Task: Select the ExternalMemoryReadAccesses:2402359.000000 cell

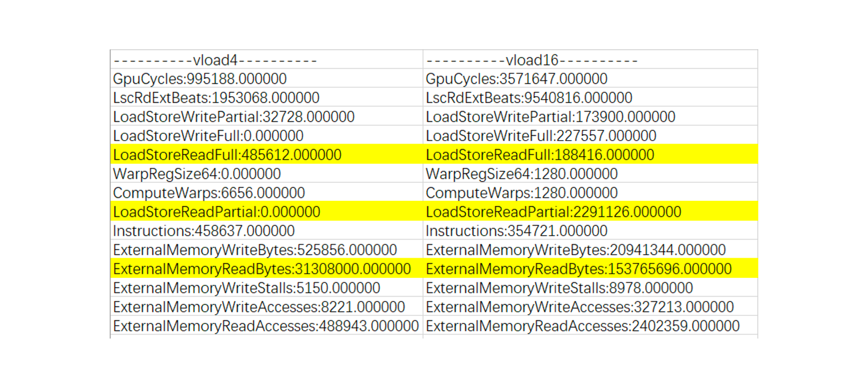Action: tap(590, 326)
